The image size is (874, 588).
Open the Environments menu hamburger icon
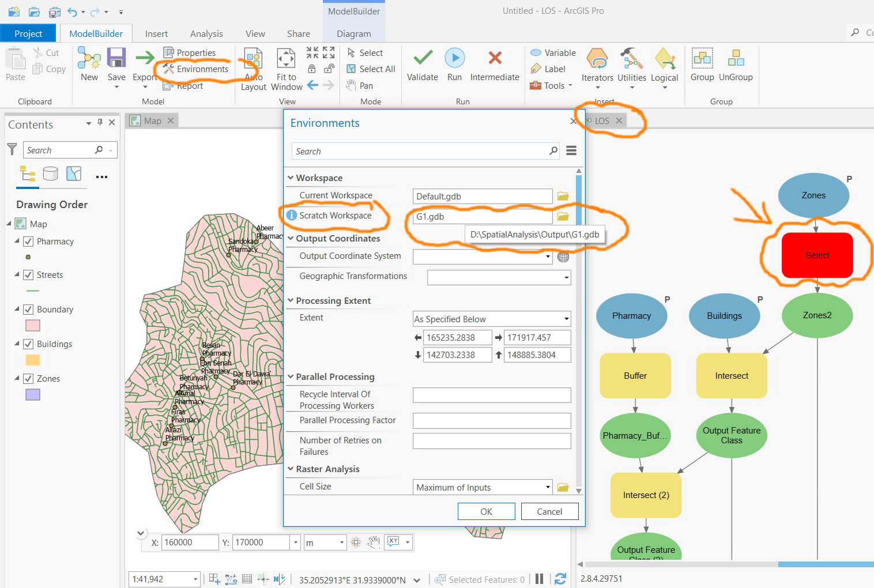pyautogui.click(x=571, y=151)
